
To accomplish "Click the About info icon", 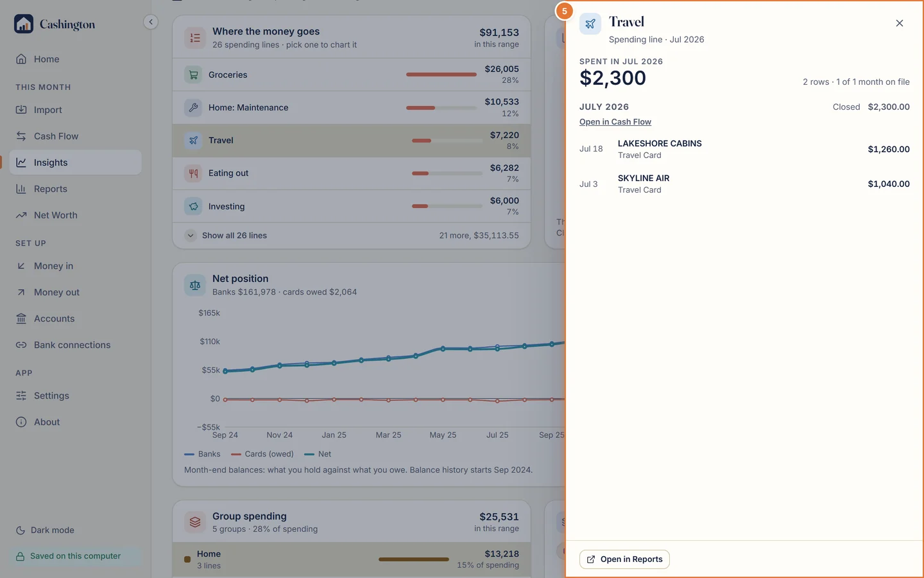I will point(21,422).
